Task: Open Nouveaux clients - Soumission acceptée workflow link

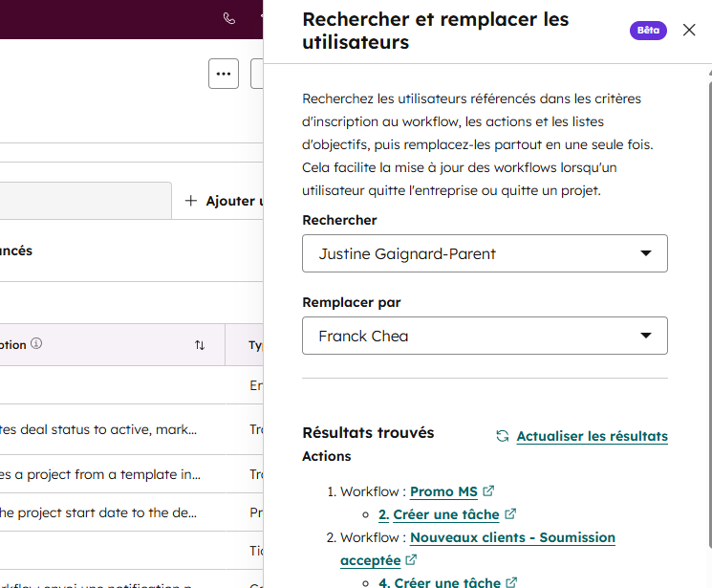Action: (x=512, y=537)
